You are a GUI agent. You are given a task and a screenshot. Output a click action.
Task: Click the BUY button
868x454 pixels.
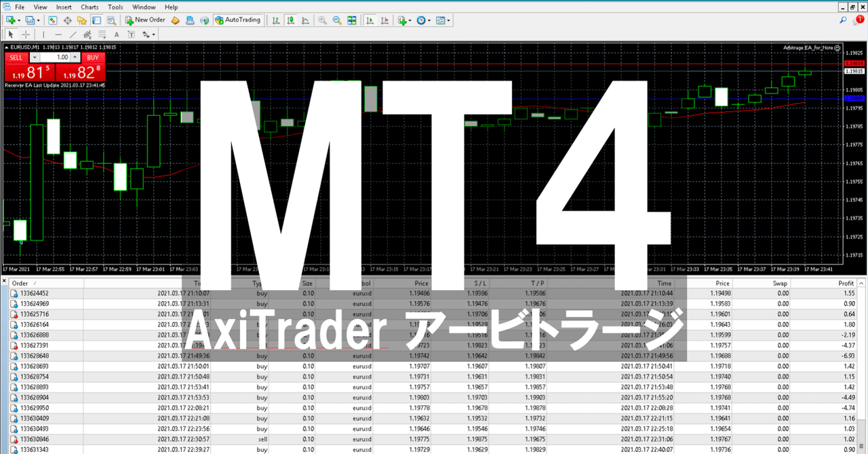pos(93,58)
